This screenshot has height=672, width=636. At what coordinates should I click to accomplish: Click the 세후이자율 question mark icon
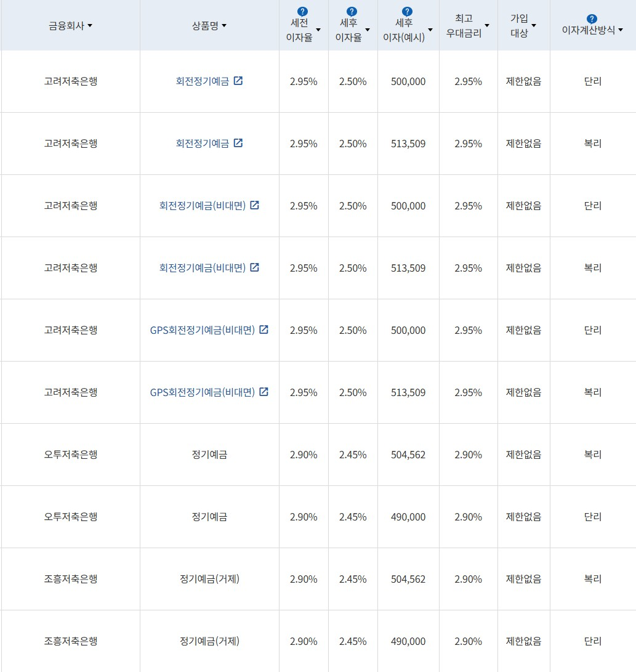click(352, 10)
